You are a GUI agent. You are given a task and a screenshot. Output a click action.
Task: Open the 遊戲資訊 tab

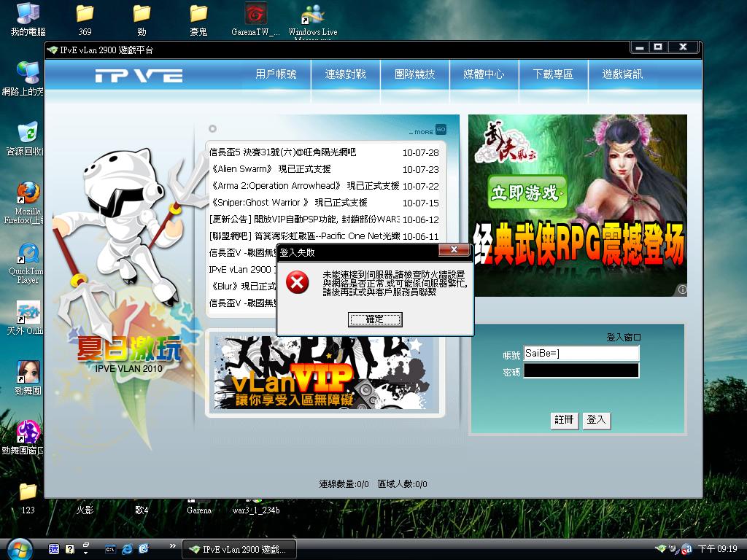click(x=622, y=74)
